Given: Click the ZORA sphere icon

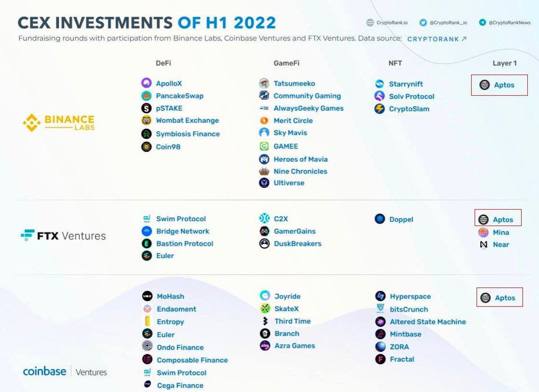Looking at the screenshot, I should pos(381,347).
